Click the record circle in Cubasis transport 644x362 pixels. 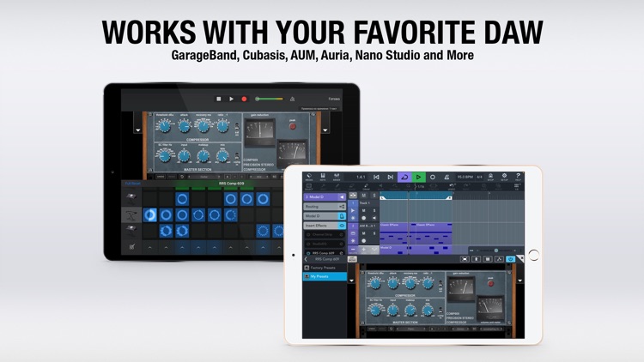click(433, 177)
